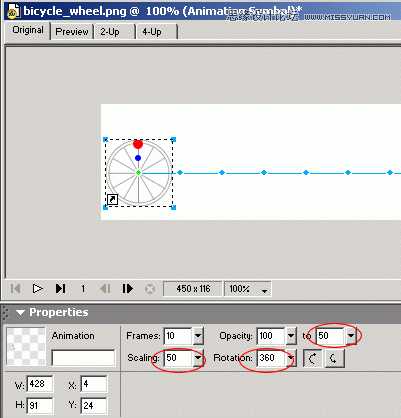
Task: Go to first frame button
Action: click(x=16, y=288)
